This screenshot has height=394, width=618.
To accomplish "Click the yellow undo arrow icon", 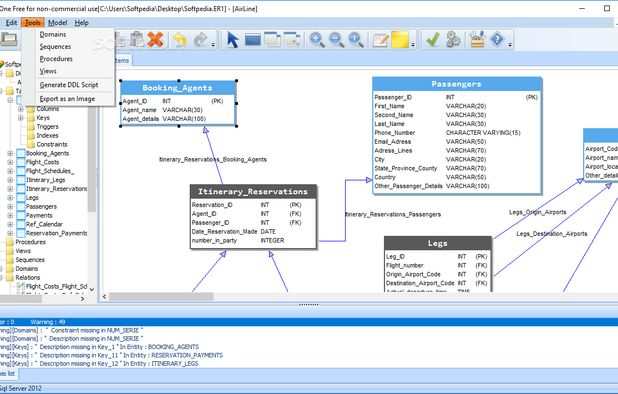I will coord(180,40).
